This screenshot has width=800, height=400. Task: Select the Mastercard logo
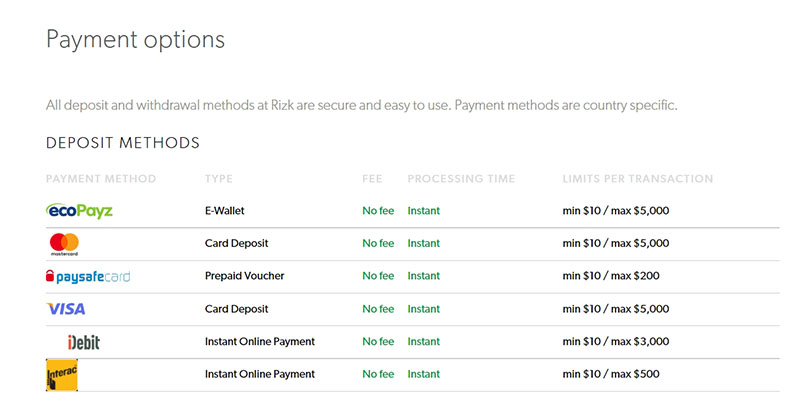click(x=64, y=244)
